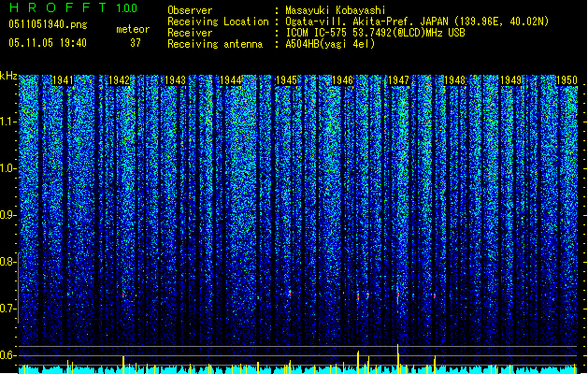
Task: Click the 1950 time marker
Action: click(x=566, y=80)
